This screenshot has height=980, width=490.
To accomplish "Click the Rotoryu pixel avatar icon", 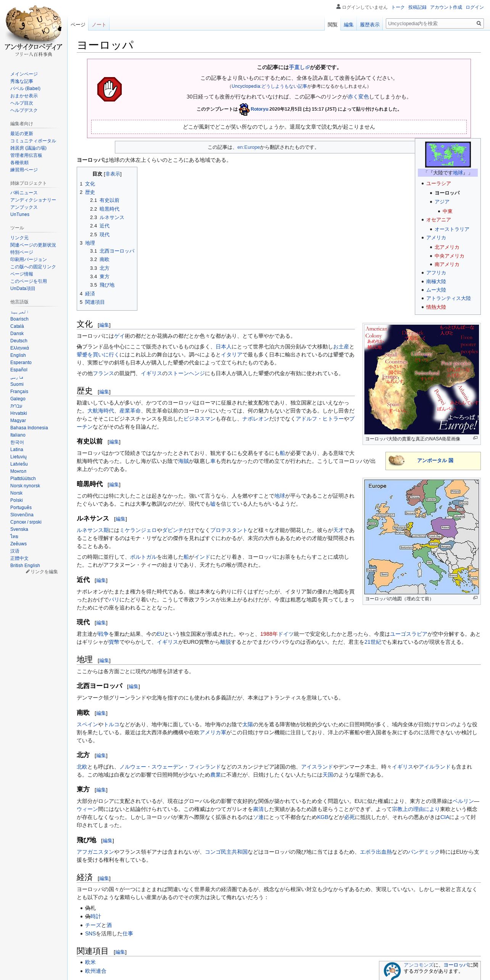I will tap(244, 109).
